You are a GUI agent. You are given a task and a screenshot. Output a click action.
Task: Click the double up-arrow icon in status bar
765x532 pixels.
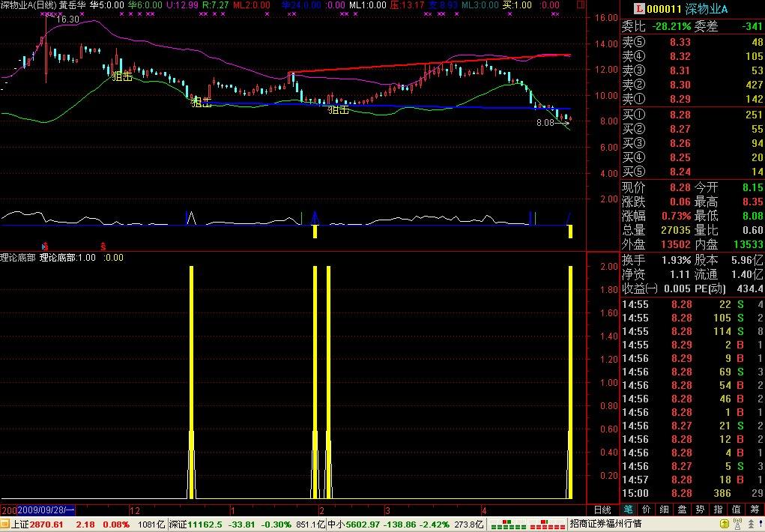click(751, 525)
